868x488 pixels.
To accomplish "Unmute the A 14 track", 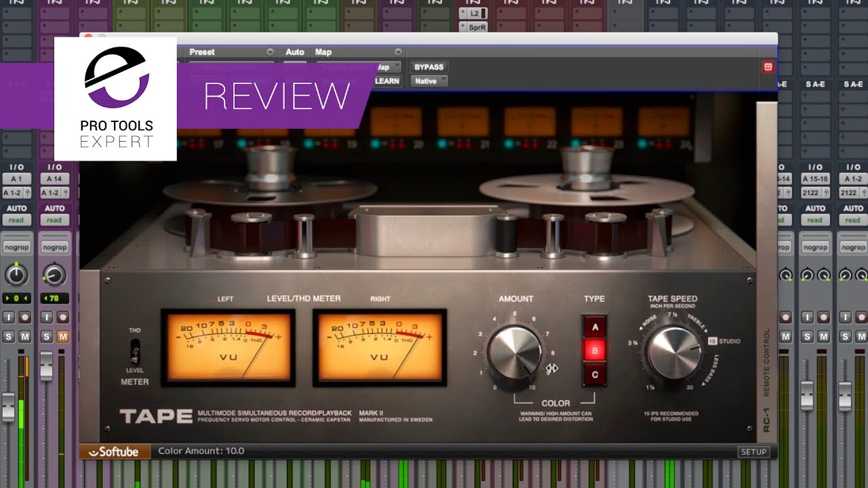I will click(62, 337).
